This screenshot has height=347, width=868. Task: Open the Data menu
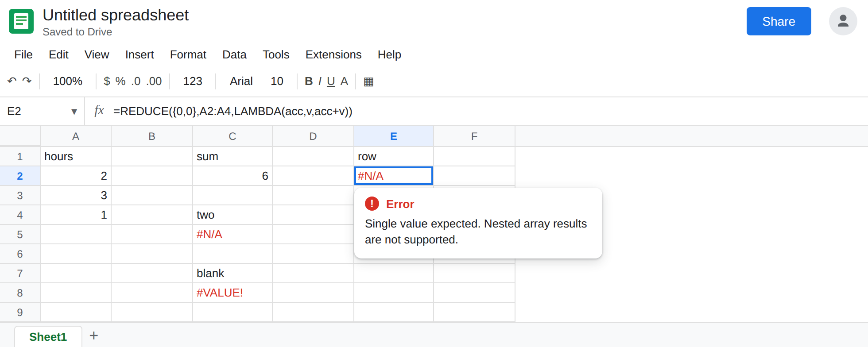(234, 54)
